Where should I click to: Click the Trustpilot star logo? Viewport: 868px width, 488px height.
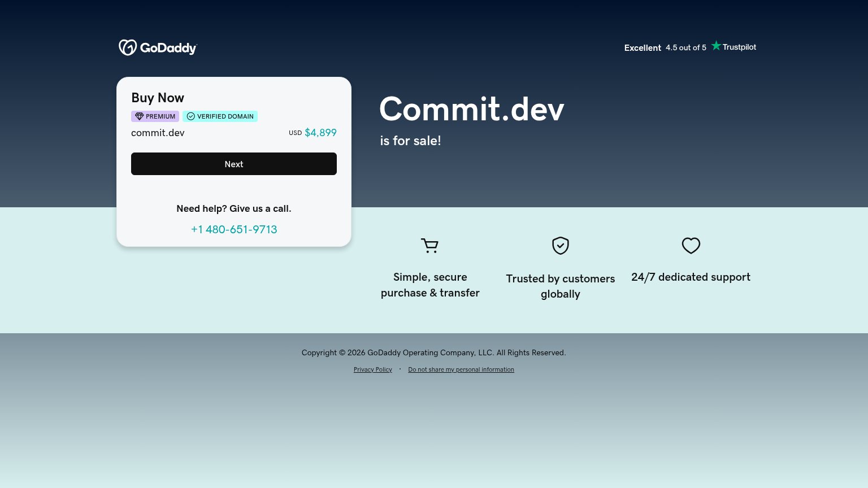tap(734, 46)
